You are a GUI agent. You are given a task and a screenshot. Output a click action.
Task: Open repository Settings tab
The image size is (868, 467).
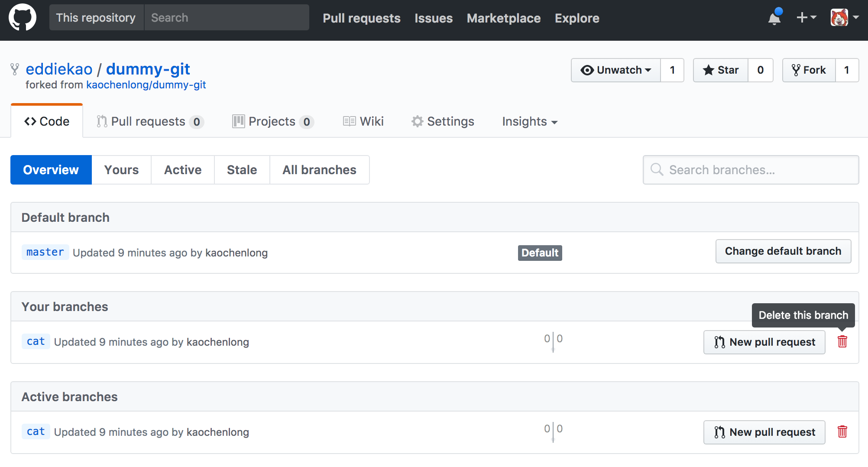pyautogui.click(x=443, y=122)
